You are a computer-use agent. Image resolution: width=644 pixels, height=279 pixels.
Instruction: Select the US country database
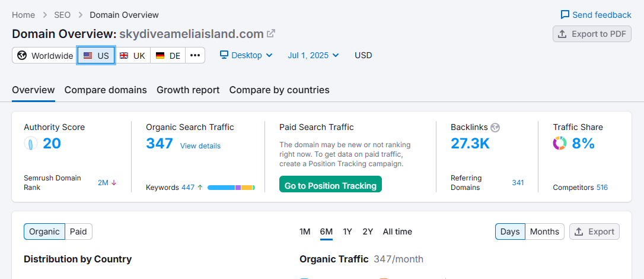point(96,55)
